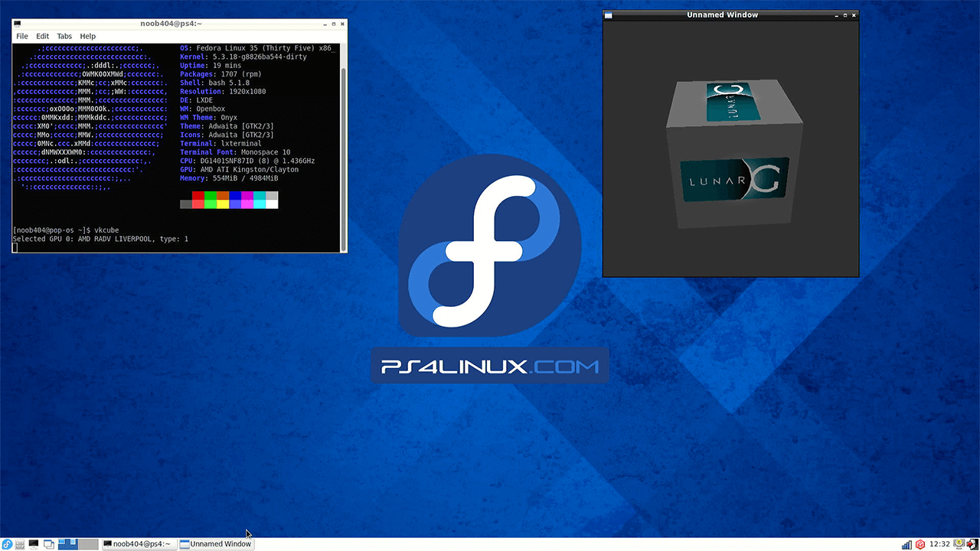Open the Fedora start menu on the taskbar
The image size is (980, 551).
(7, 544)
